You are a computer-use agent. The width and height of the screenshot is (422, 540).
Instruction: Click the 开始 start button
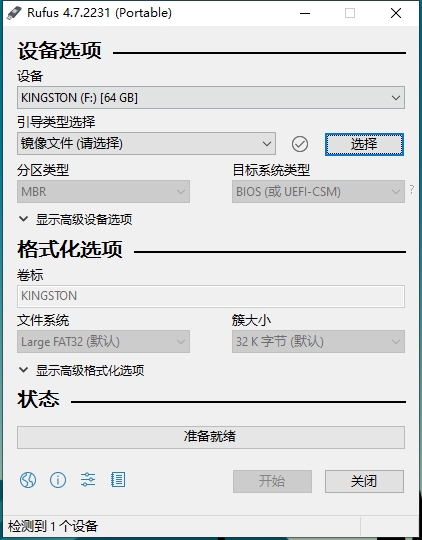[272, 481]
